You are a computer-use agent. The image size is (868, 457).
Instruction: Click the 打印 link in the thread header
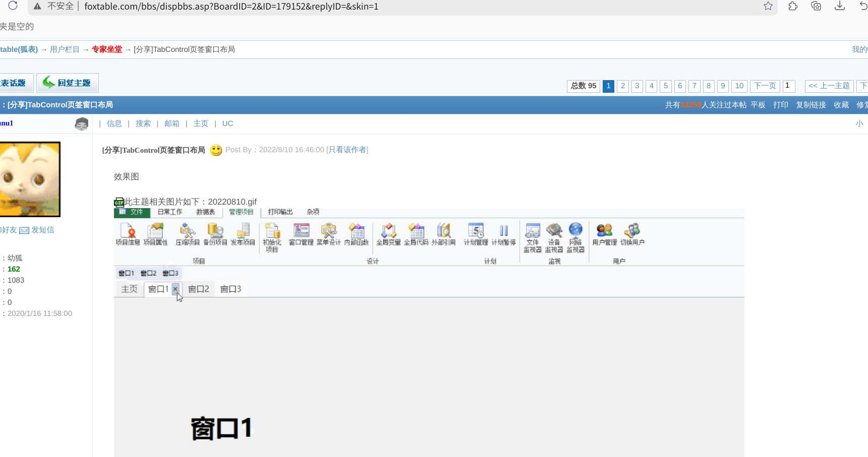pos(780,105)
